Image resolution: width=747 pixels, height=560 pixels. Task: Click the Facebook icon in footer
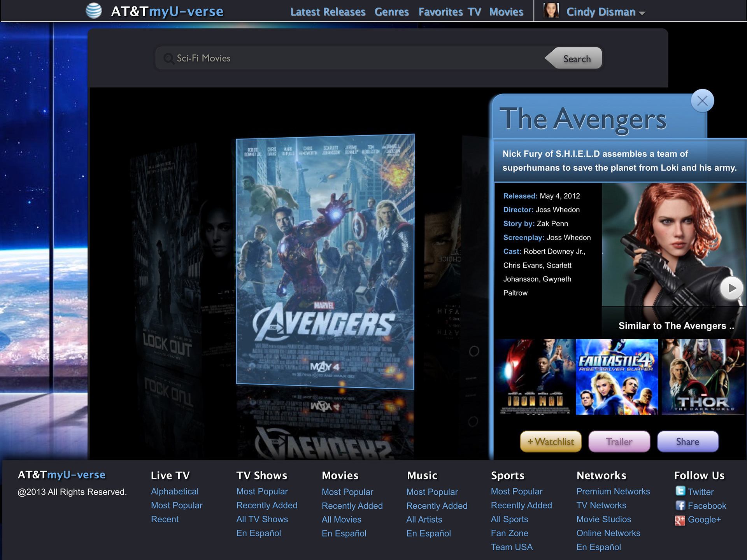point(680,505)
